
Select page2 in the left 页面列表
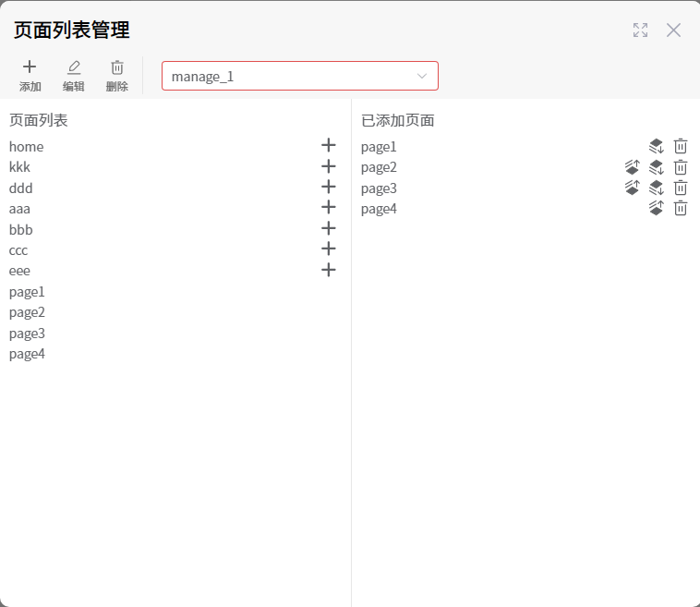pyautogui.click(x=27, y=312)
